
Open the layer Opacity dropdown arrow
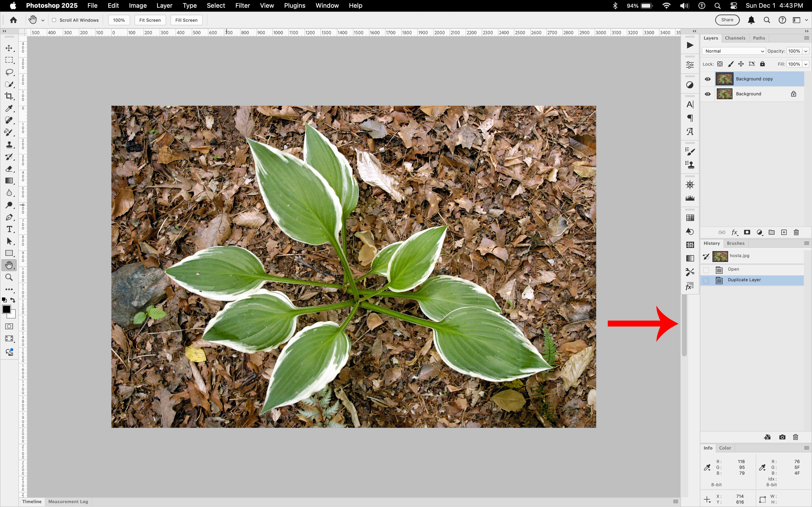(x=806, y=51)
